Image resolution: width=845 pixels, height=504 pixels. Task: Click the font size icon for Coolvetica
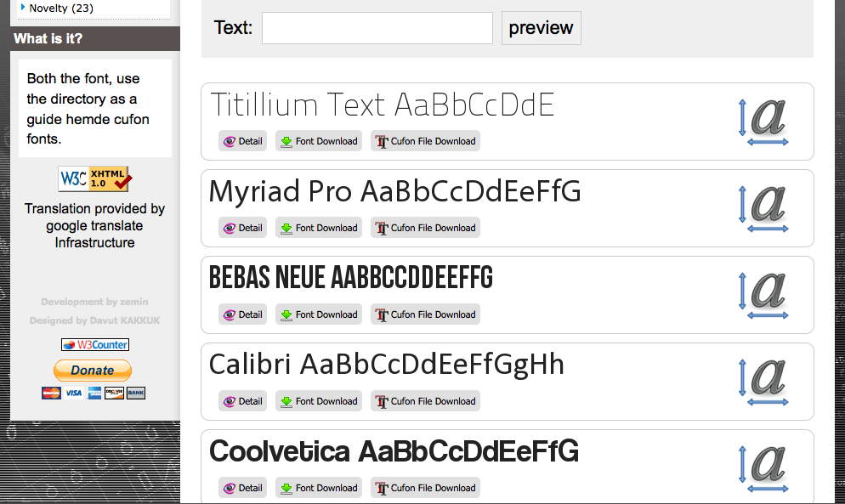tap(764, 468)
